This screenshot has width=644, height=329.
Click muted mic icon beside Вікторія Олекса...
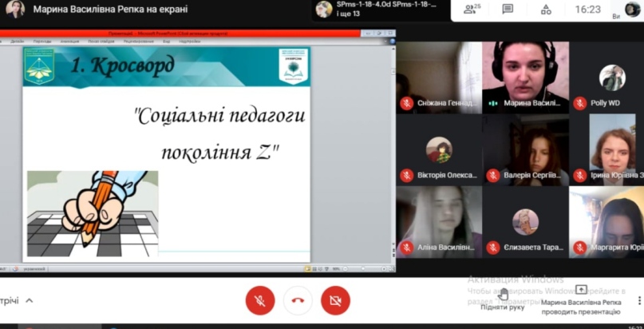(407, 176)
